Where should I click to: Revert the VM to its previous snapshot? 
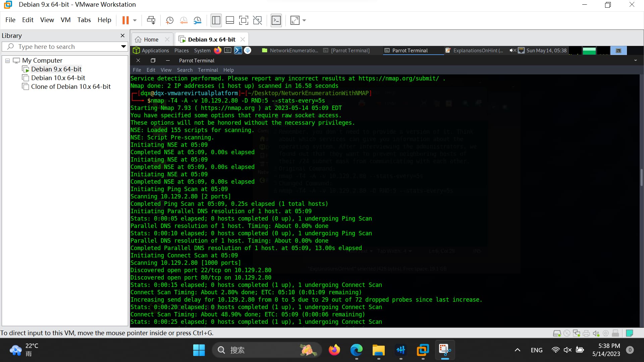tap(183, 20)
